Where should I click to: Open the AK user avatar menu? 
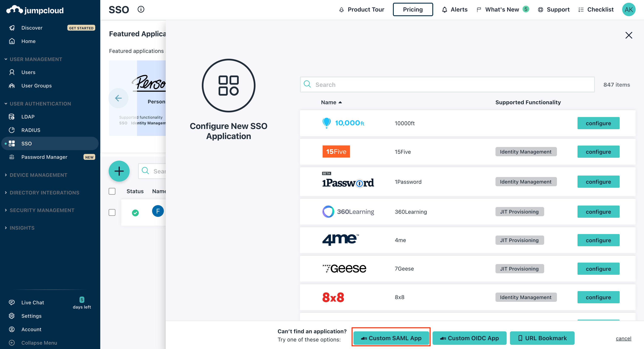tap(628, 9)
